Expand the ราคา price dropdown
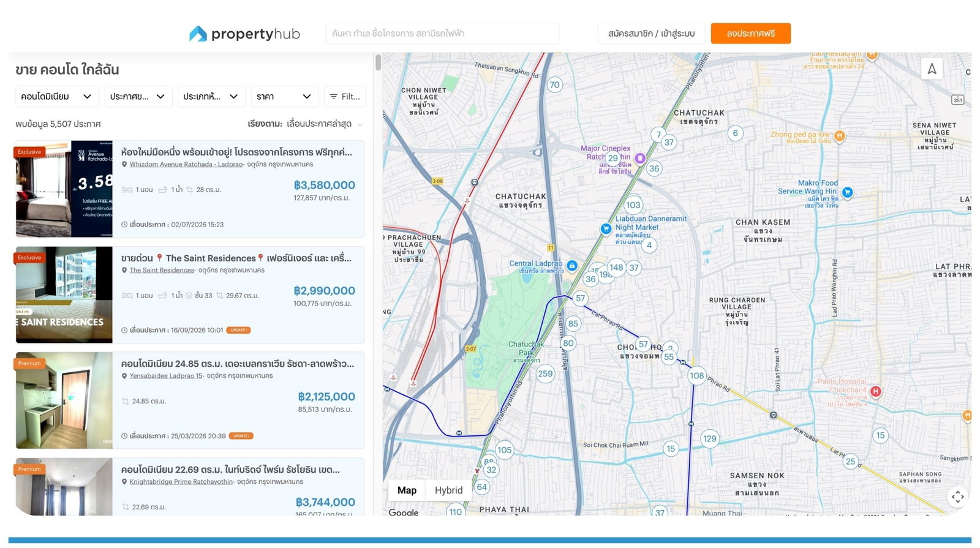The image size is (980, 548). [x=285, y=97]
